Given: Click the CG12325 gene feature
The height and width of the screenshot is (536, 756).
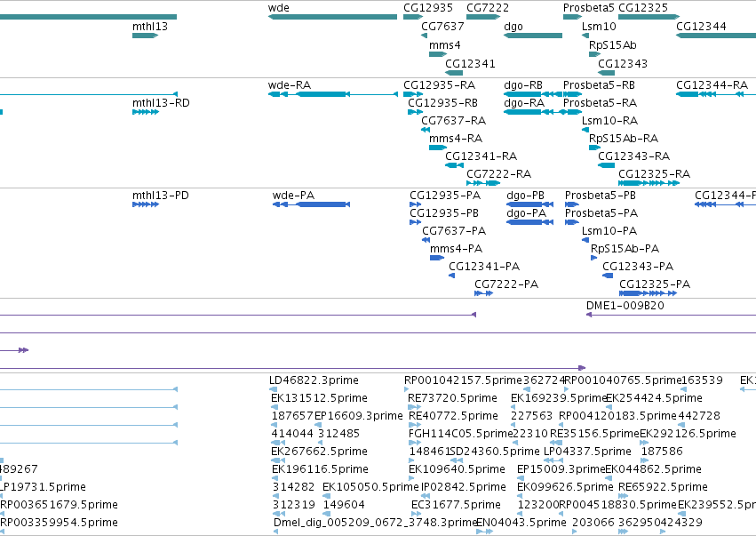Looking at the screenshot, I should (x=649, y=17).
